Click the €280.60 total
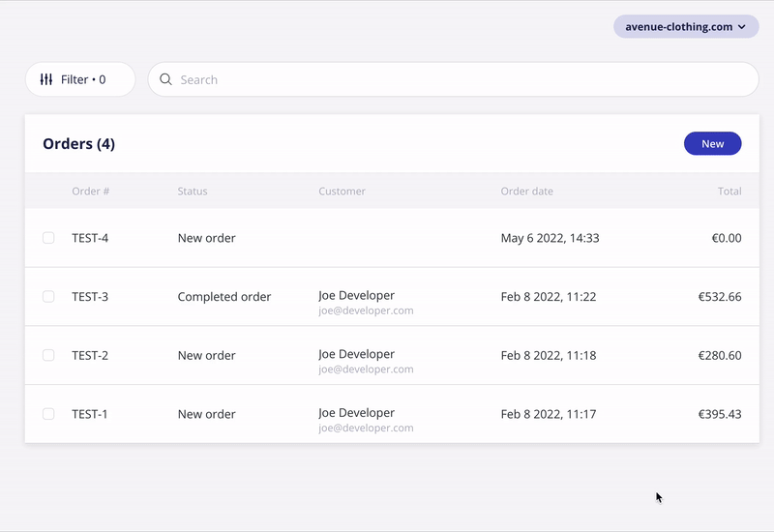Image resolution: width=774 pixels, height=532 pixels. tap(720, 355)
